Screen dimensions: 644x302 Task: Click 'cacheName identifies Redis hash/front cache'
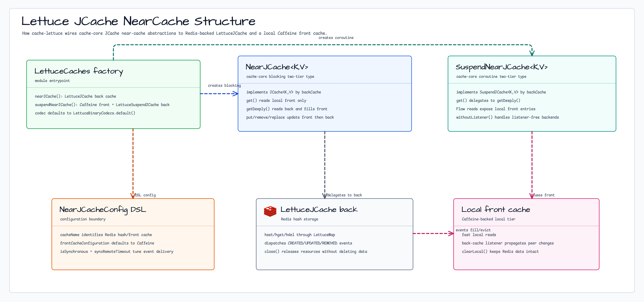point(106,235)
